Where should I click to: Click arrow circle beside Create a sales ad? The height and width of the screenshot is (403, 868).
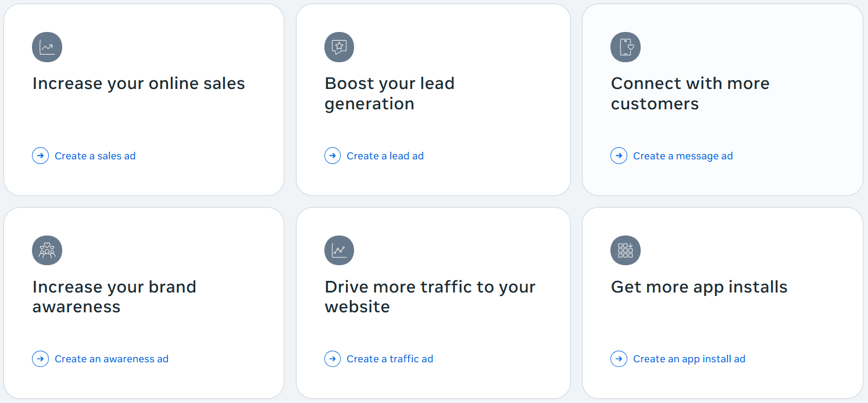[x=40, y=156]
